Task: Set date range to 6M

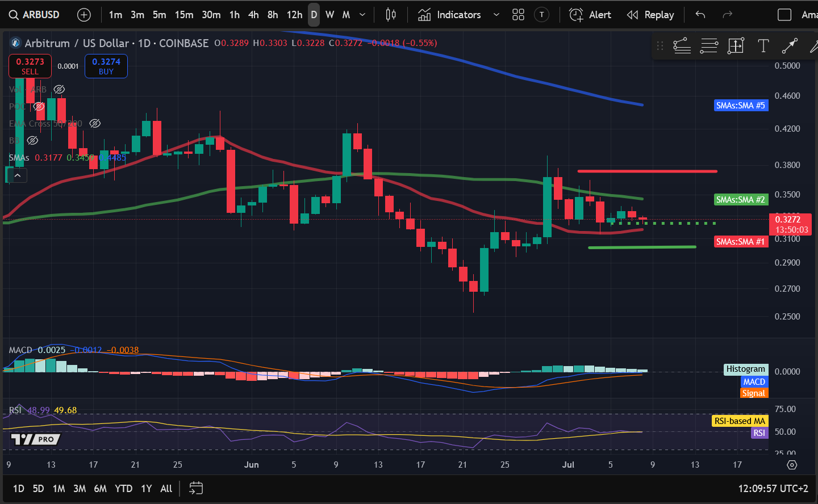Action: point(100,489)
